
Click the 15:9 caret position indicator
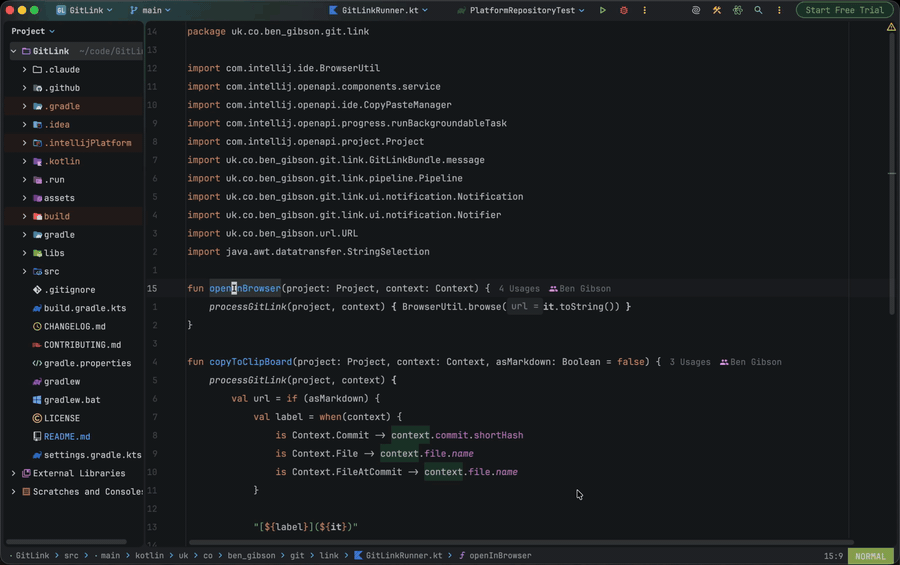(x=833, y=556)
